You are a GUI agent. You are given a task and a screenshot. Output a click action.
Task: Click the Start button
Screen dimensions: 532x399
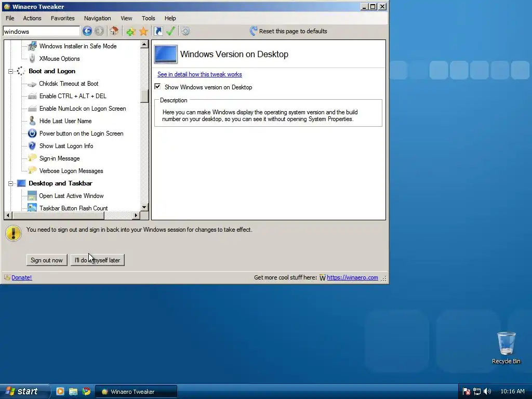point(24,391)
